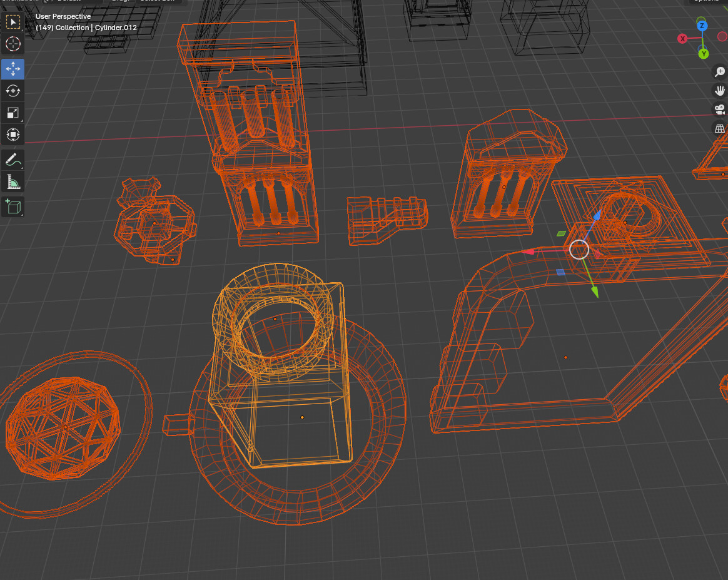The width and height of the screenshot is (728, 580).
Task: Switch to top view via the Z gizmo ball
Action: [x=701, y=26]
